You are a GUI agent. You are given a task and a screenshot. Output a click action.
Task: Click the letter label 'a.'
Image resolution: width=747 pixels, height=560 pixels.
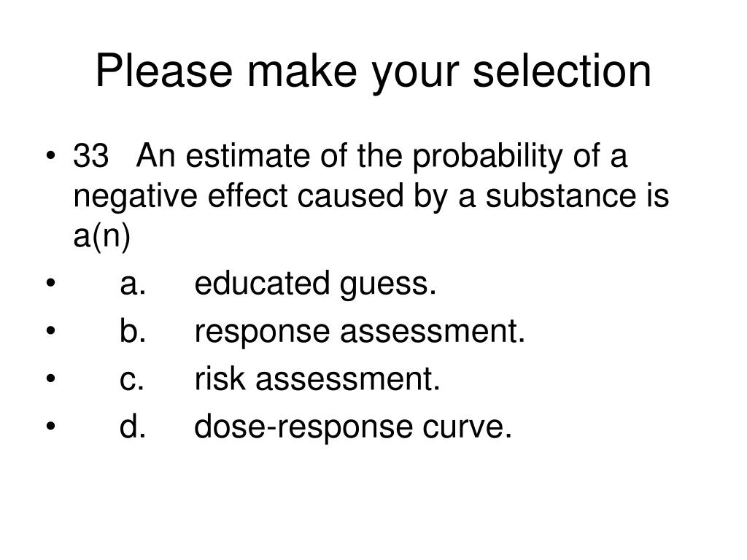[x=133, y=284]
